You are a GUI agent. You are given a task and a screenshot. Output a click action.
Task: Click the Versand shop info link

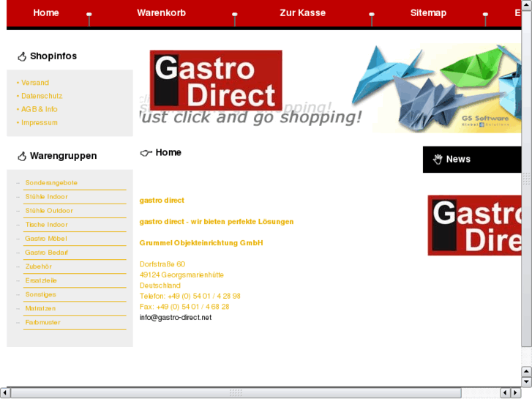(35, 83)
